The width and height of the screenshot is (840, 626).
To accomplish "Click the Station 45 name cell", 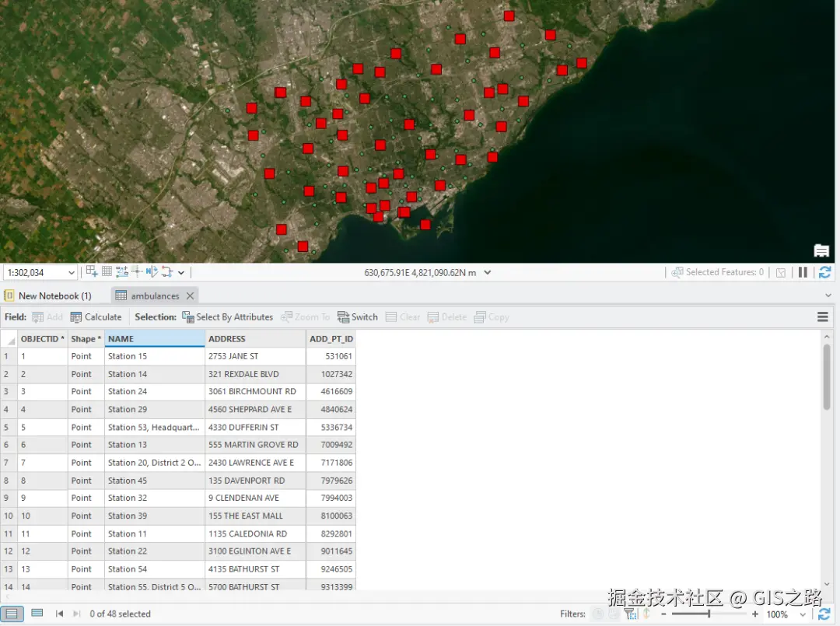I will click(x=155, y=481).
